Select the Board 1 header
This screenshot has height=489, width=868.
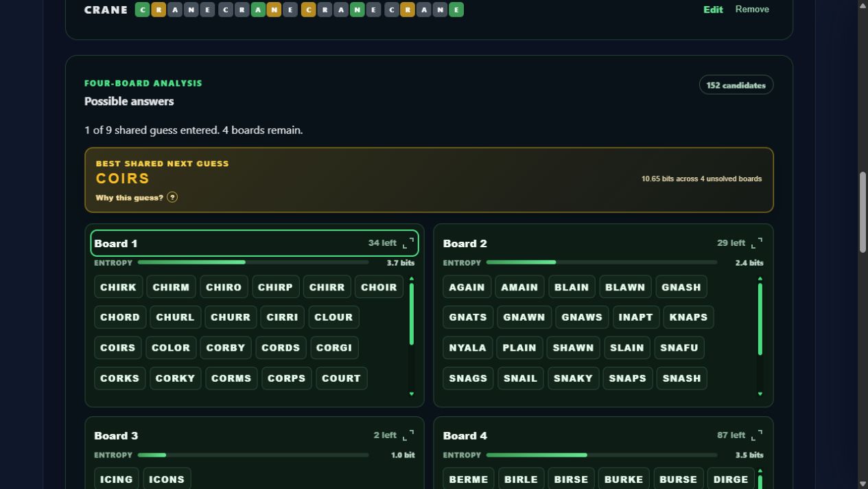tap(255, 243)
